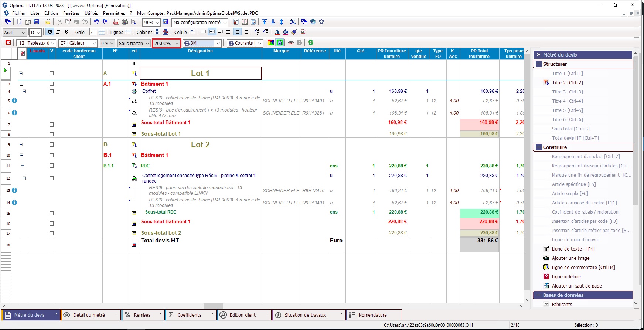Collapse the Structurer section
Image resolution: width=644 pixels, height=330 pixels.
(x=539, y=64)
